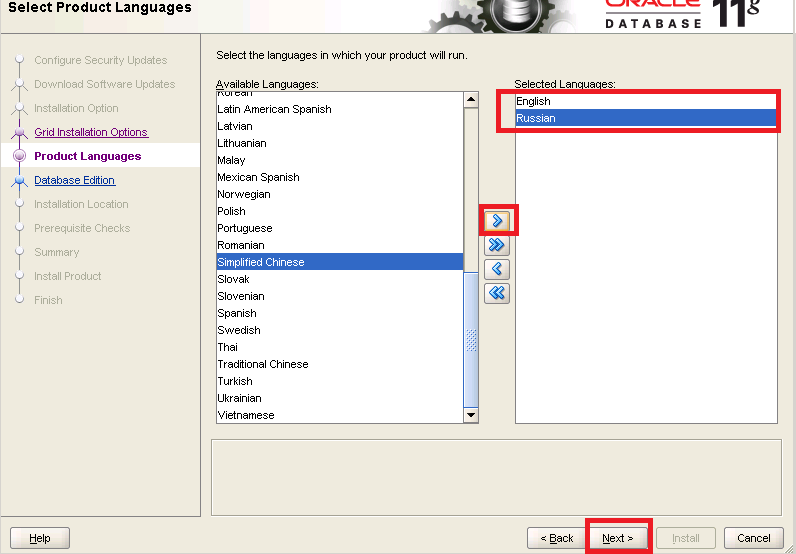Add selected language with single right arrow
The height and width of the screenshot is (554, 796).
497,221
